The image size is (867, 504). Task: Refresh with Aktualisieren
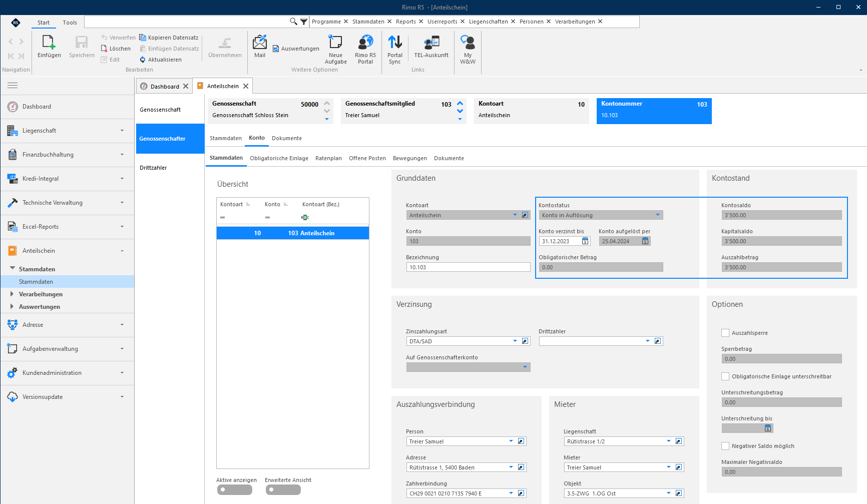[161, 60]
